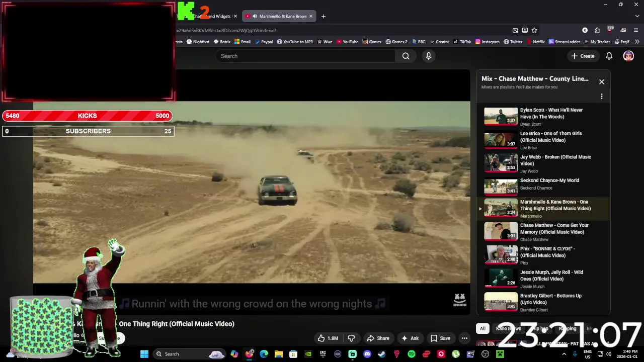
Task: Open the TikTok bookmark
Action: 462,42
